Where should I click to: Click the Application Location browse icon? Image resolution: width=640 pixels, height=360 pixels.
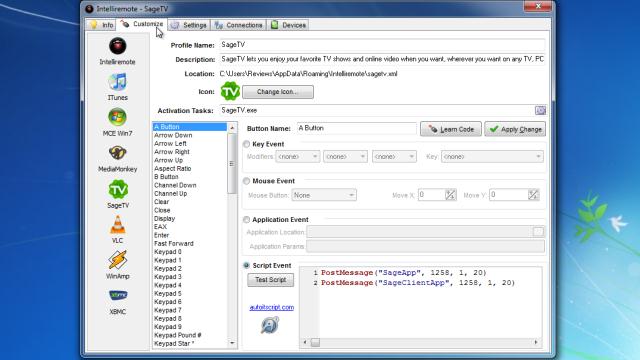point(538,232)
